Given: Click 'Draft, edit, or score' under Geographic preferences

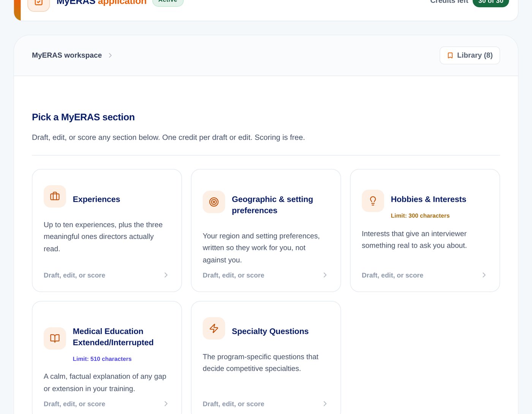Looking at the screenshot, I should pyautogui.click(x=234, y=275).
